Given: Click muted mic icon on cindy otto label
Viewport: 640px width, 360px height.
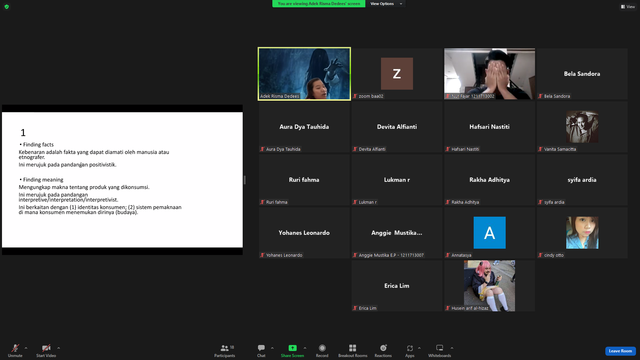Looking at the screenshot, I should click(x=540, y=255).
